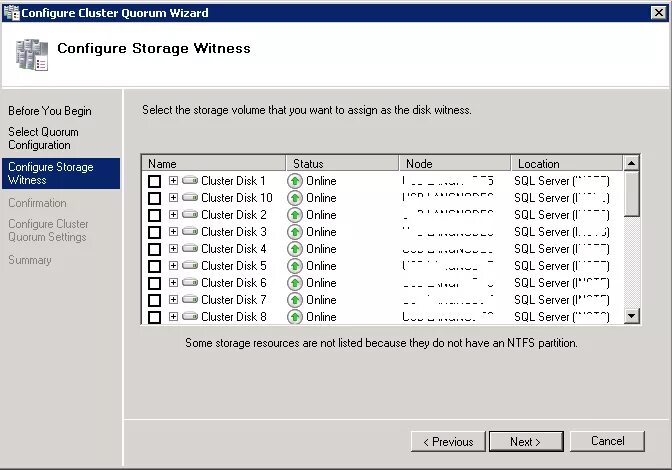Viewport: 672px width, 470px height.
Task: Click the SQL Server location of Cluster Disk 4
Action: coord(562,249)
